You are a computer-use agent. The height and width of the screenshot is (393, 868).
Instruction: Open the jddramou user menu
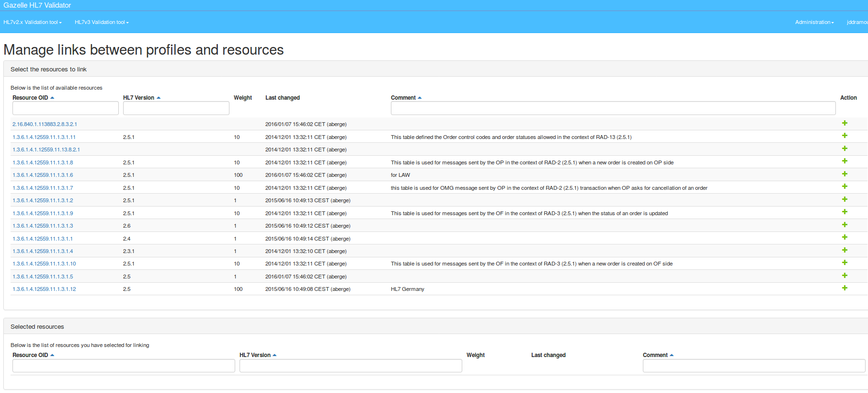[x=857, y=22]
